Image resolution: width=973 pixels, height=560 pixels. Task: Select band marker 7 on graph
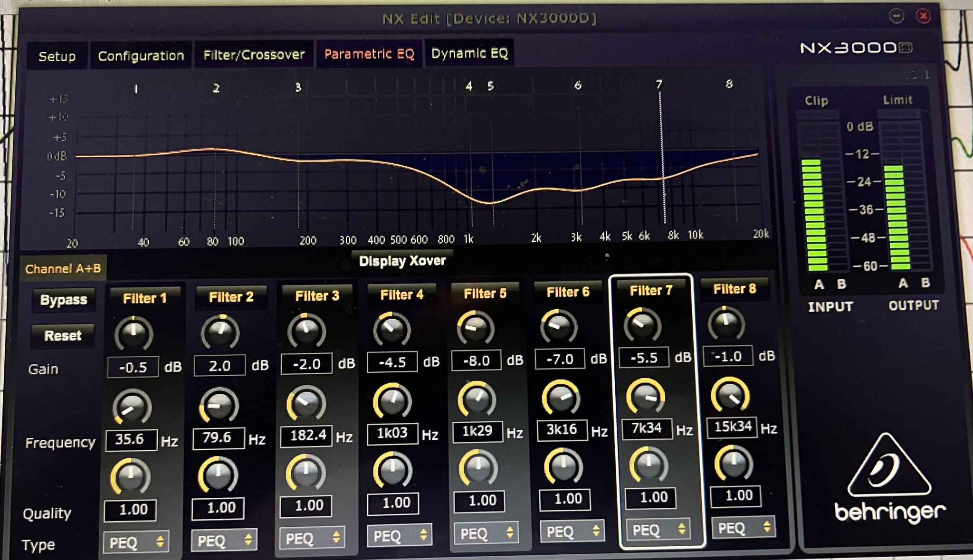(658, 85)
